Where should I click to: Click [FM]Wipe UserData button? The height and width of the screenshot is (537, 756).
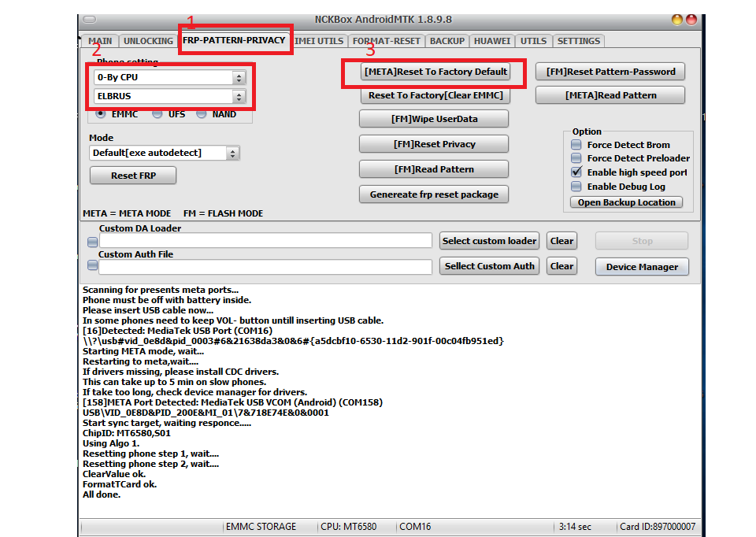434,119
